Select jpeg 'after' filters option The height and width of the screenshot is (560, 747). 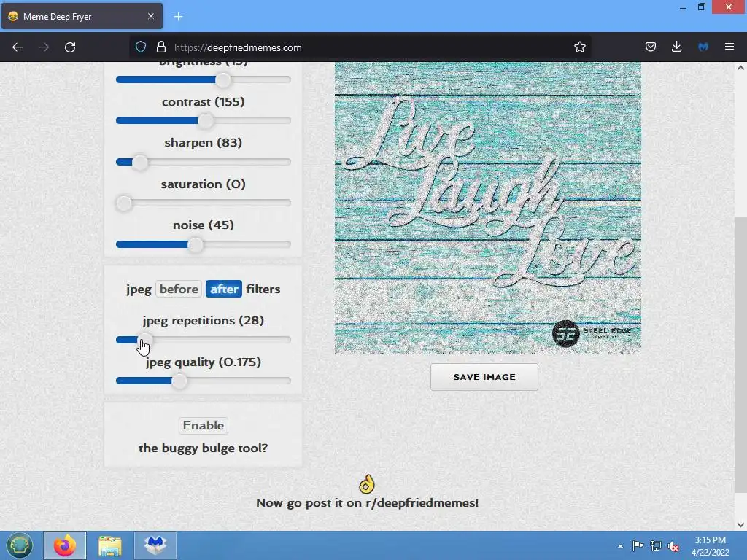[224, 289]
